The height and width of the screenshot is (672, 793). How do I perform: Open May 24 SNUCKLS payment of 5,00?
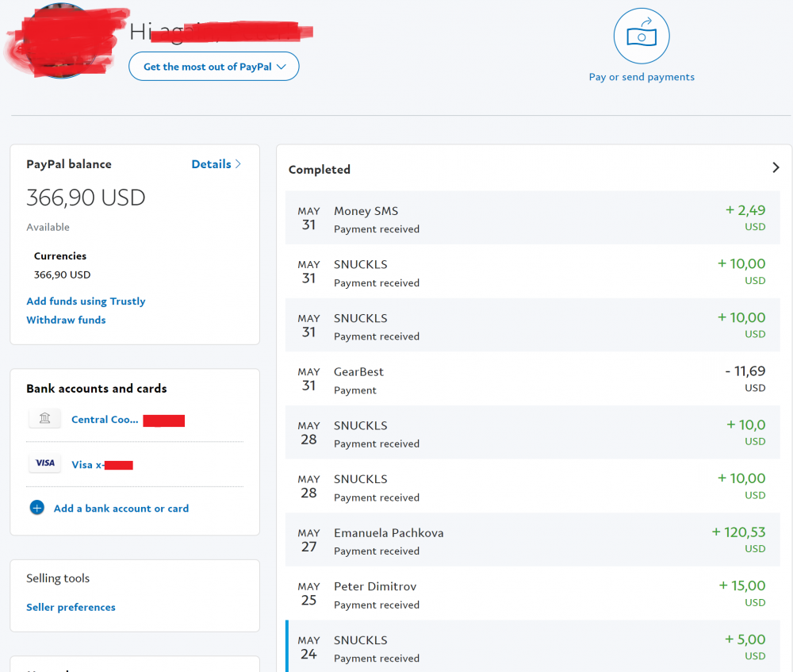click(x=533, y=647)
